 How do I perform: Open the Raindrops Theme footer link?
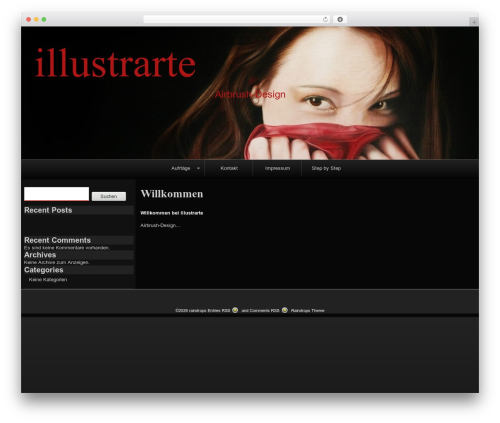[307, 310]
